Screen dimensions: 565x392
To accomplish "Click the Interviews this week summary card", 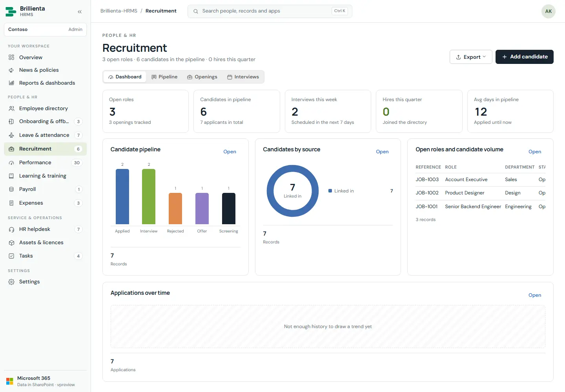I will pos(328,111).
